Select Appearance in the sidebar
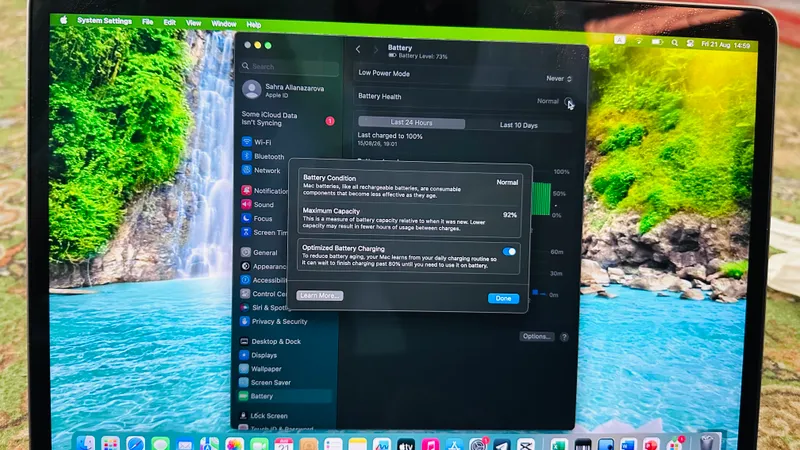The height and width of the screenshot is (450, 800). point(264,266)
